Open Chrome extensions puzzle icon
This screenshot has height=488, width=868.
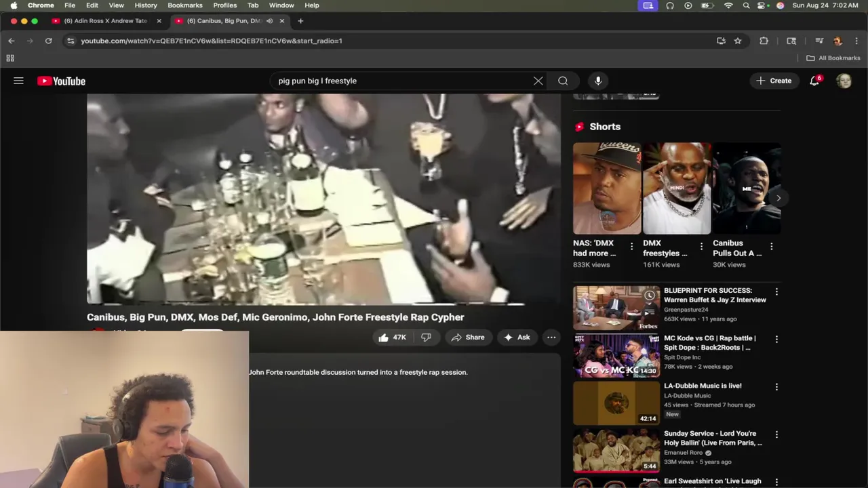[764, 41]
